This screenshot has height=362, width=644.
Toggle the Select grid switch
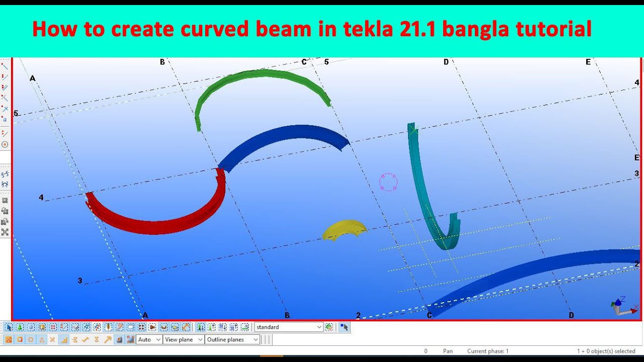click(86, 327)
